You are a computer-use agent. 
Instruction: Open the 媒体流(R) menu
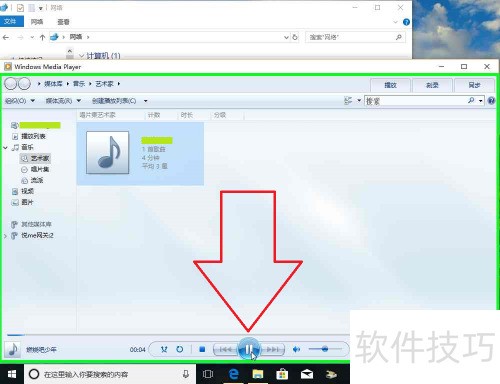63,101
